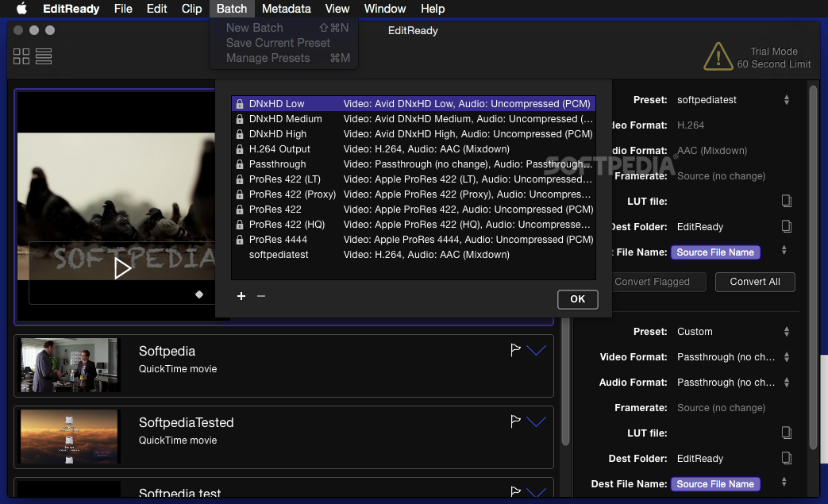Open lower Dest File Name token stepper

pos(784,482)
